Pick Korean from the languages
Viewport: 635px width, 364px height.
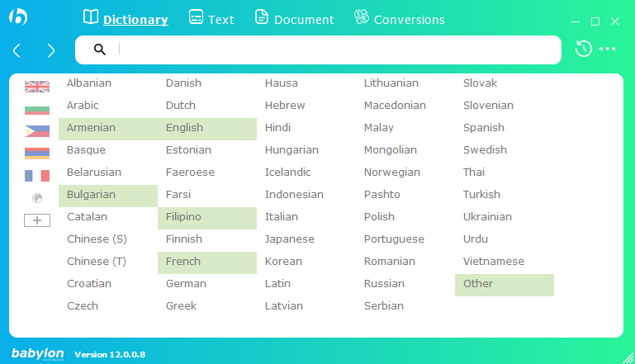point(283,261)
